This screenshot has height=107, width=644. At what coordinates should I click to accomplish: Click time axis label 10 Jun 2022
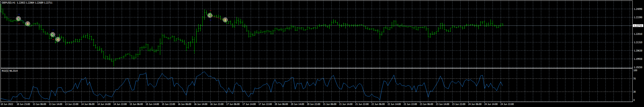coord(7,104)
